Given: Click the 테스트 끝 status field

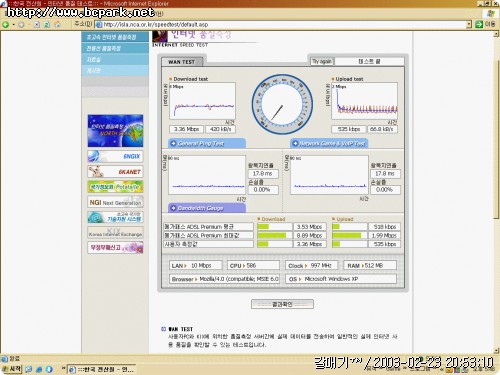Looking at the screenshot, I should point(369,61).
